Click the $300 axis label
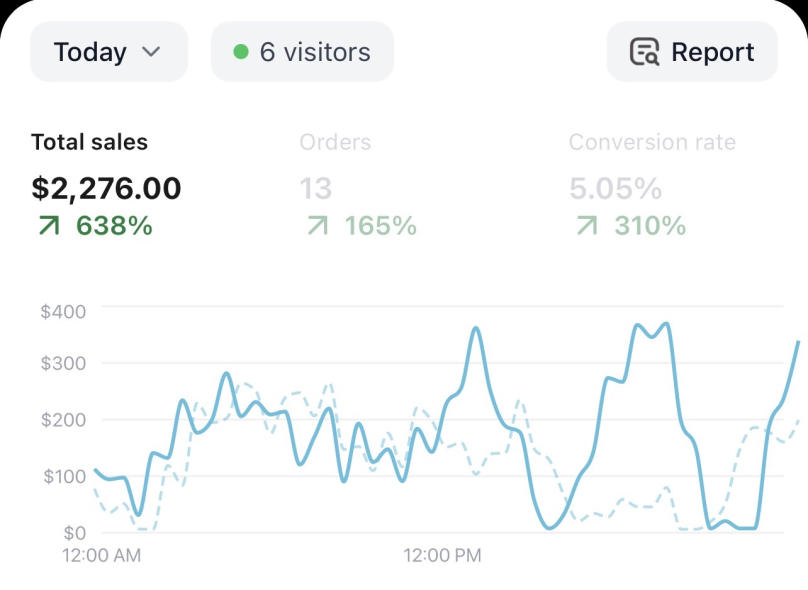 [63, 363]
